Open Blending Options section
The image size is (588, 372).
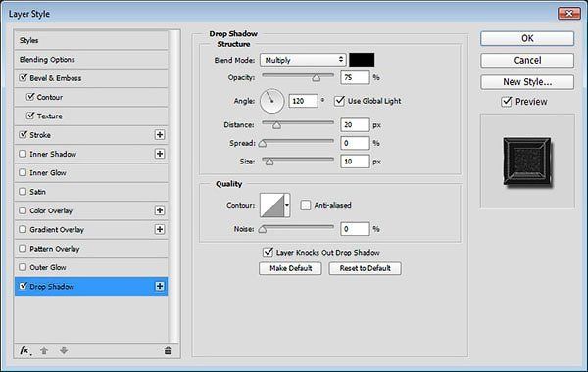(91, 59)
